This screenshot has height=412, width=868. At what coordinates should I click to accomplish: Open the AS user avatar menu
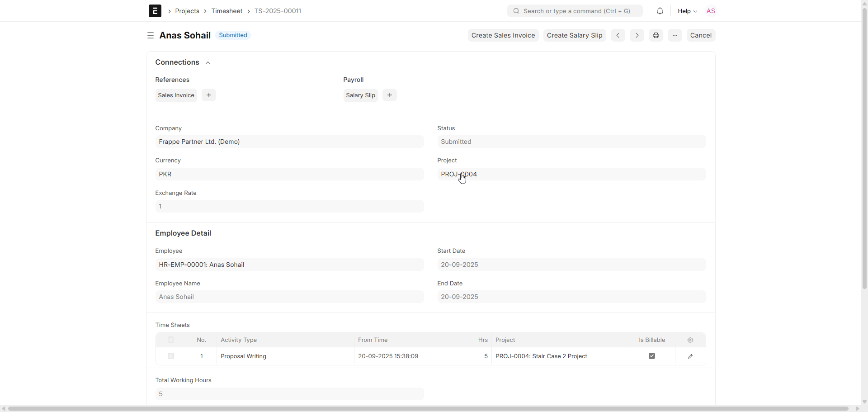tap(710, 11)
